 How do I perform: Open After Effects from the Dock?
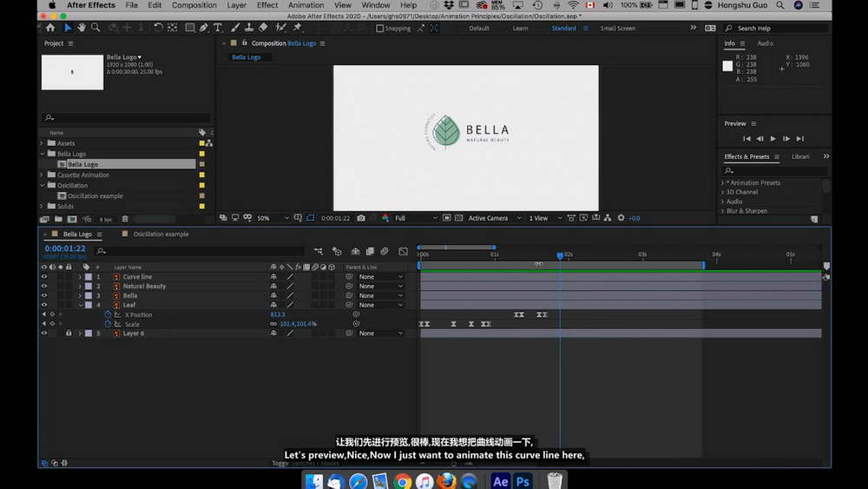500,481
